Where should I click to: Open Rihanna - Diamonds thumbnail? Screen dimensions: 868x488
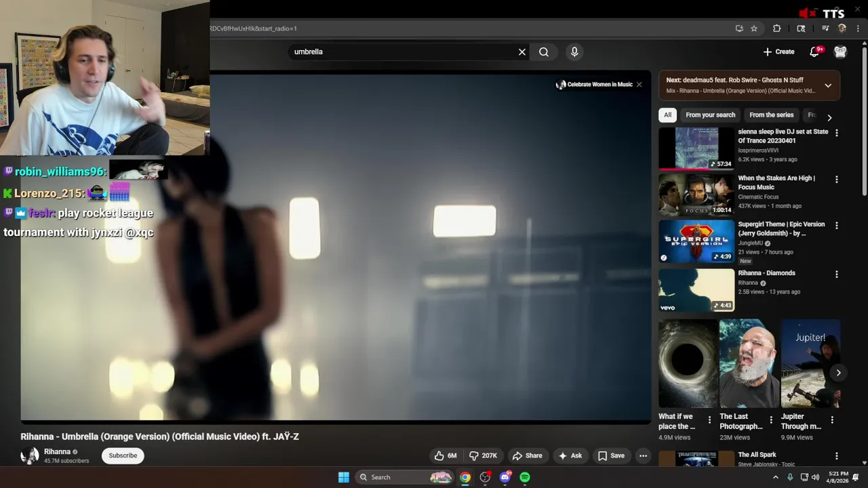click(x=696, y=290)
